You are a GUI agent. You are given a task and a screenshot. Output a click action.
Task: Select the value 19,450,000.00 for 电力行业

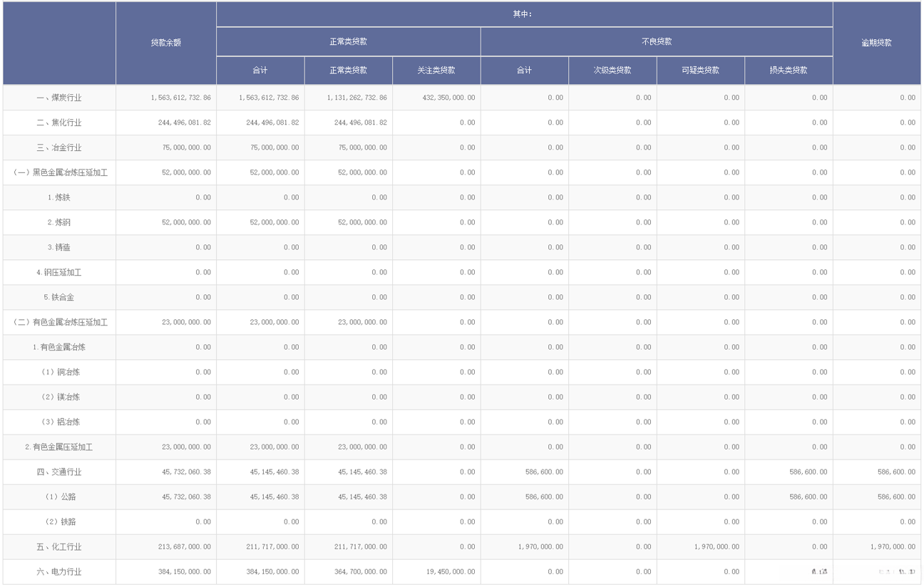451,571
